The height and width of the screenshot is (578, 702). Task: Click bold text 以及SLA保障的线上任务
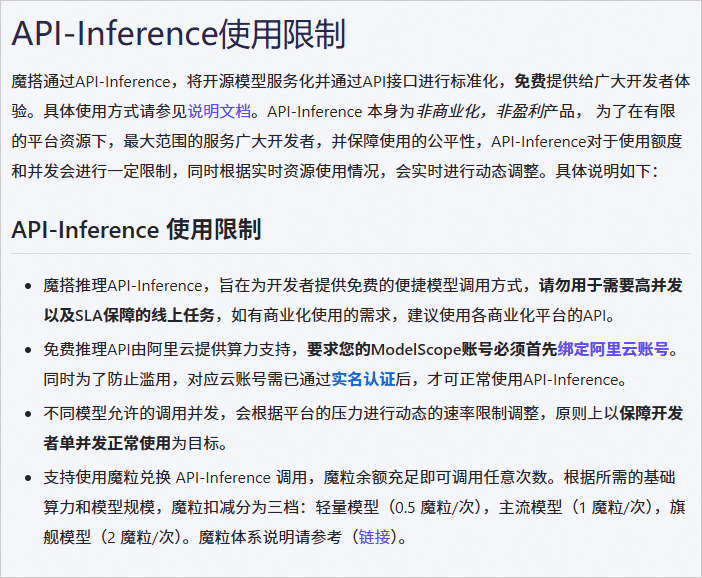coord(129,315)
